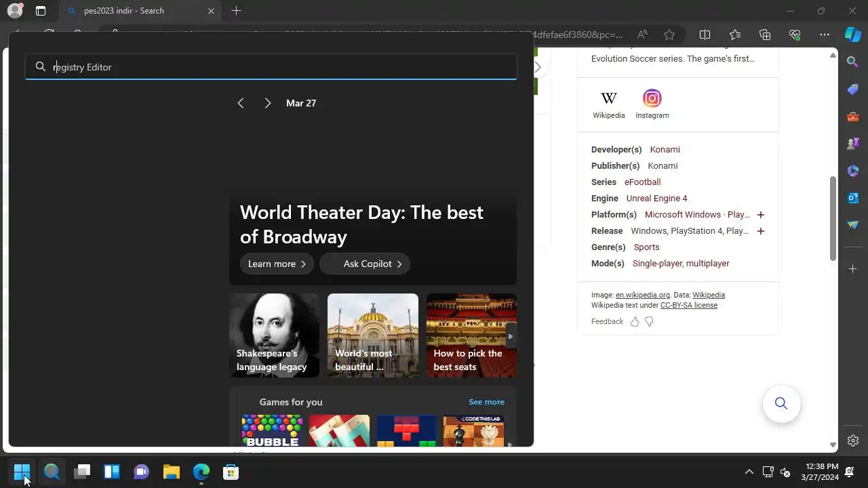Open sidebar settings gear
The width and height of the screenshot is (868, 488).
pyautogui.click(x=853, y=441)
